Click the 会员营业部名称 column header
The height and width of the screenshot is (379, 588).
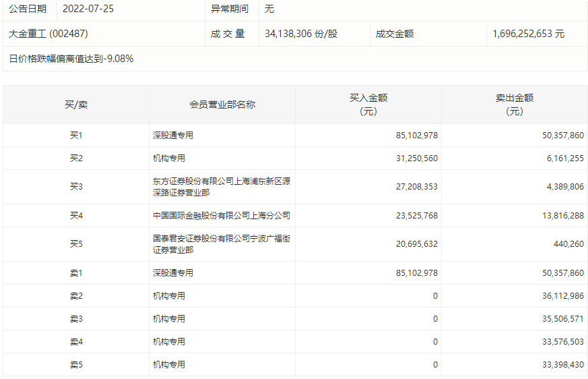(x=222, y=105)
